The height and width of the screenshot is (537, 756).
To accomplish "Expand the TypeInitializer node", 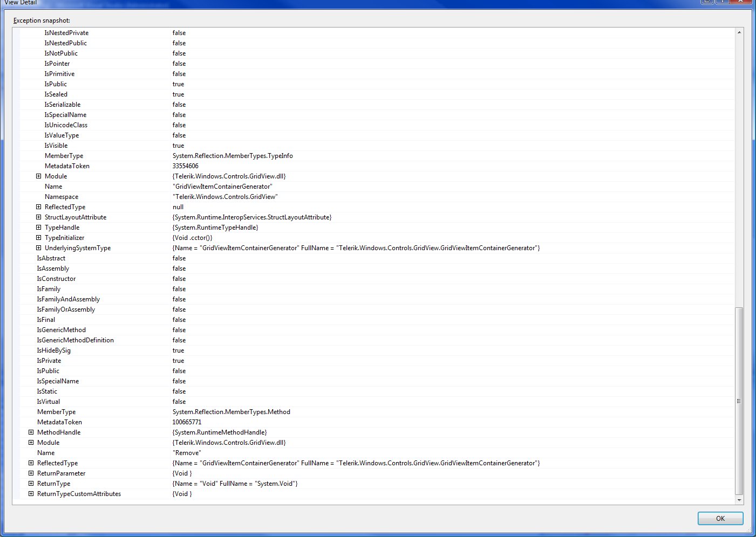I will [x=38, y=238].
